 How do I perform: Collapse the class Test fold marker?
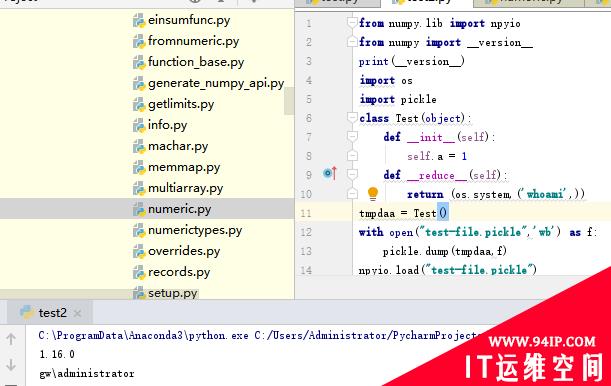352,117
